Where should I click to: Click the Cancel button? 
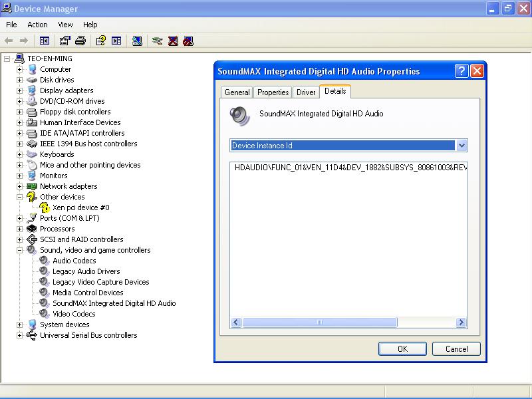click(x=456, y=348)
